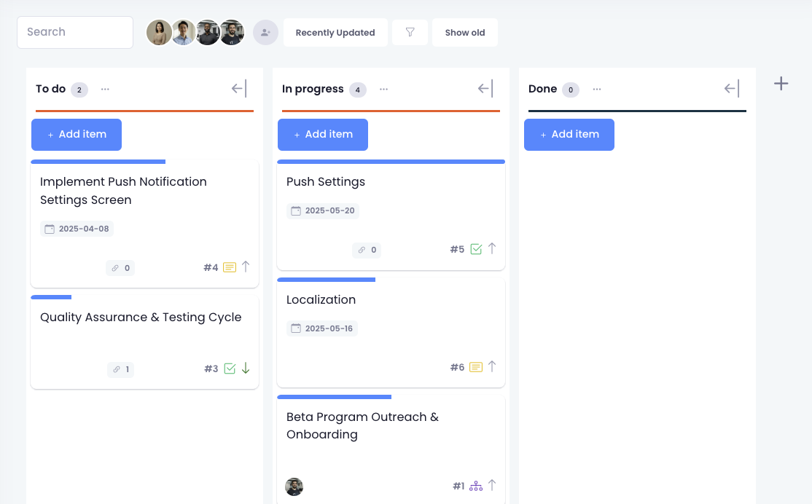The height and width of the screenshot is (504, 812).
Task: Open the yellow description icon on card #4
Action: point(229,267)
